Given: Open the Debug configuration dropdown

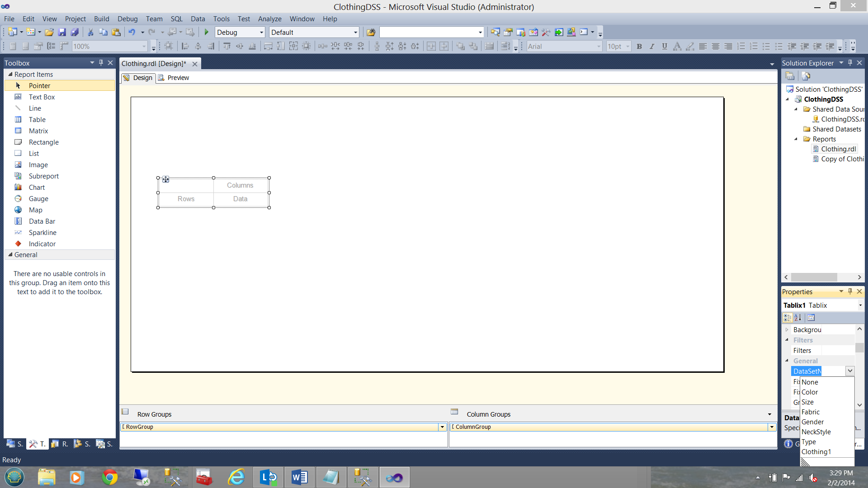Looking at the screenshot, I should click(261, 33).
